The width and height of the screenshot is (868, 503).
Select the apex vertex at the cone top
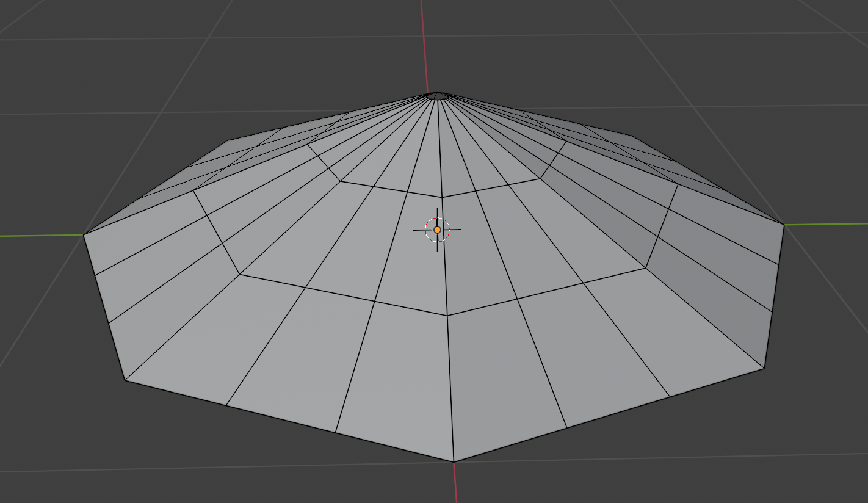(x=436, y=95)
